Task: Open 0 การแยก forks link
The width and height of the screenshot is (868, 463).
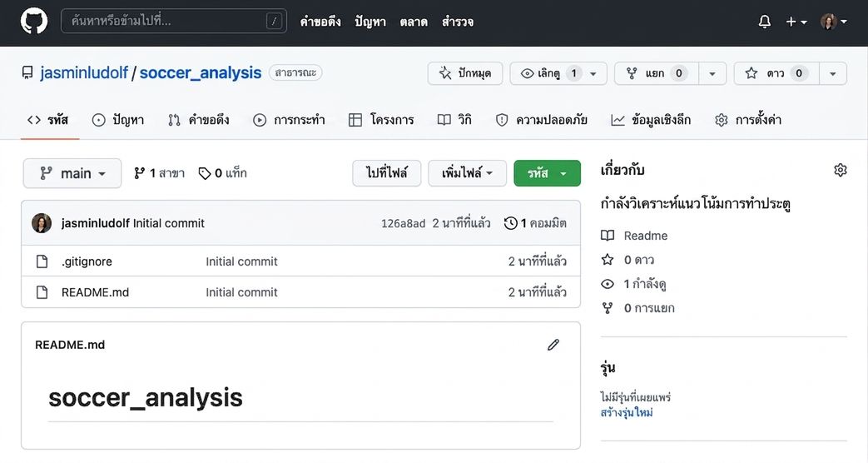Action: point(637,308)
